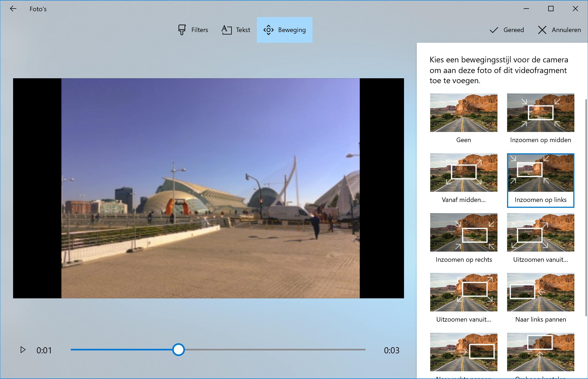
Task: Select the Beweging tab
Action: pos(284,30)
